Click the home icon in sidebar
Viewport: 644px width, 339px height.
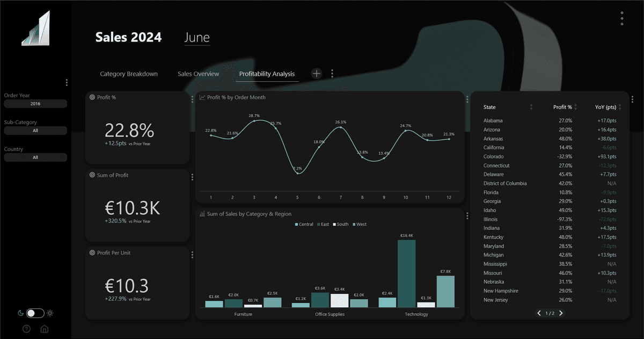[45, 329]
